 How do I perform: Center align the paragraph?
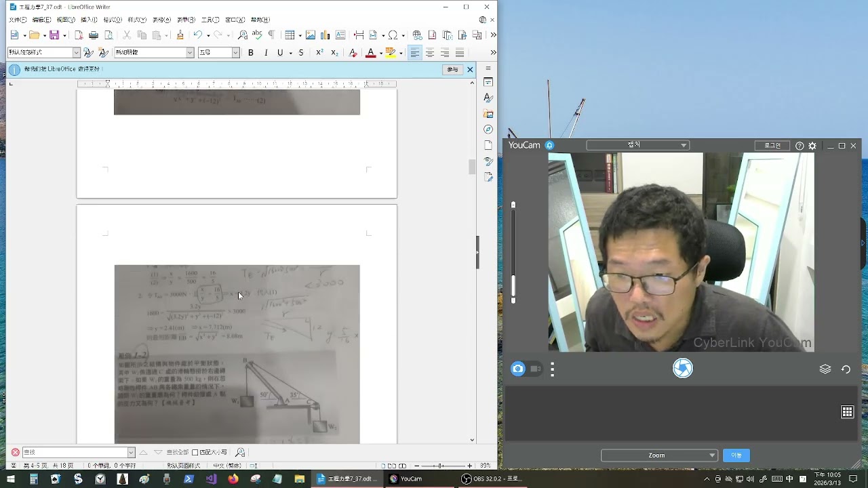(430, 53)
